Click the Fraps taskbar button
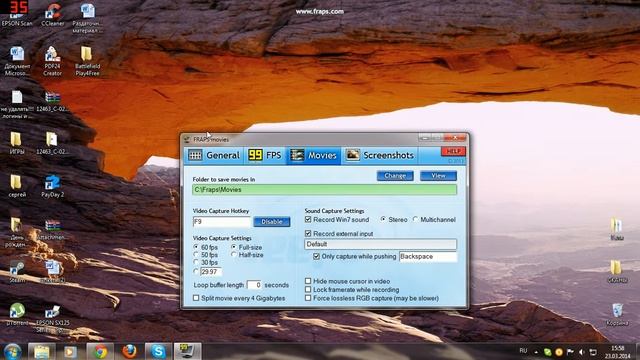 click(x=187, y=351)
